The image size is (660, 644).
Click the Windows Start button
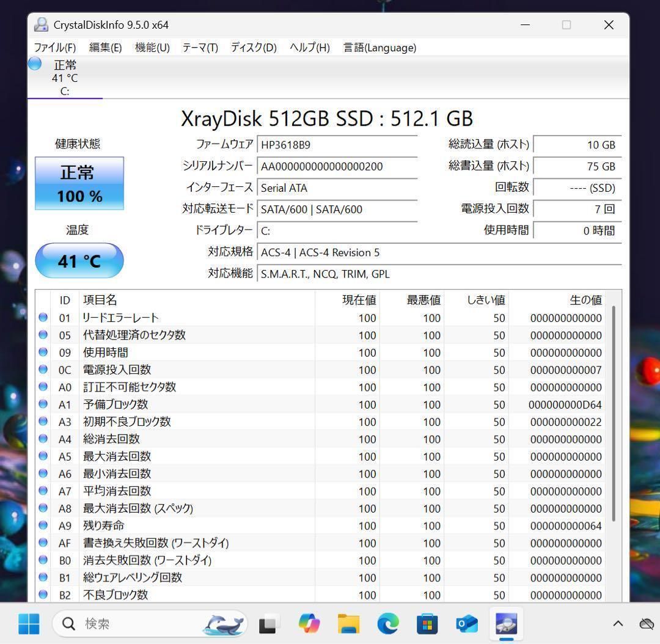pyautogui.click(x=29, y=624)
